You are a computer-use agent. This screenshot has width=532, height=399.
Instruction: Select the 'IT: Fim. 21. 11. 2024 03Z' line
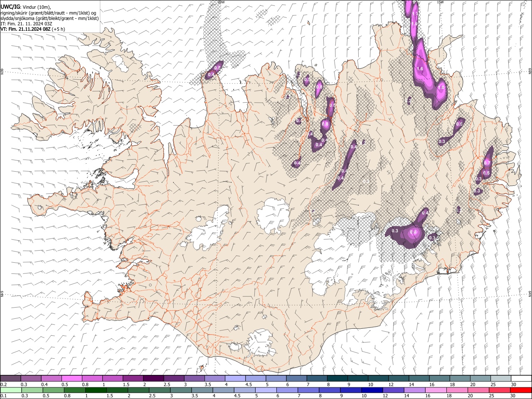tap(26, 24)
